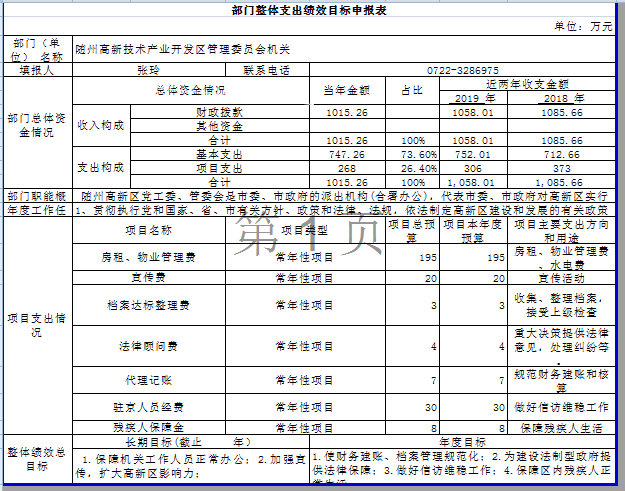Click long-term goal text 保障机关工作人员正常办公
The height and width of the screenshot is (491, 625).
(x=169, y=459)
